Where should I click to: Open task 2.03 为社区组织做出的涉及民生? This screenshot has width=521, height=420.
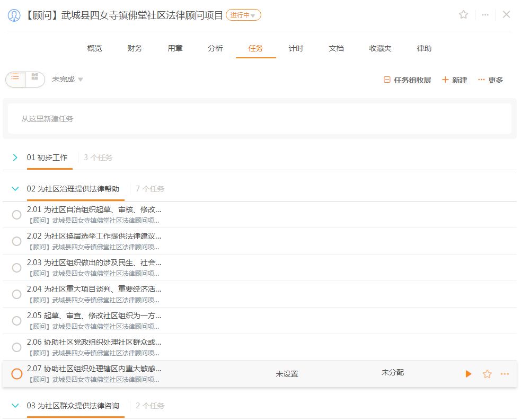click(94, 262)
